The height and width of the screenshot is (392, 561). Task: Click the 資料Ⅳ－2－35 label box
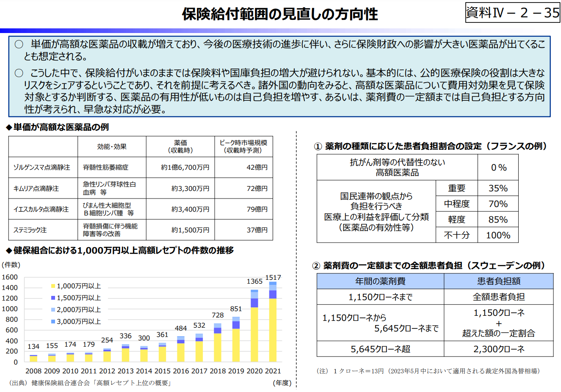coord(512,12)
